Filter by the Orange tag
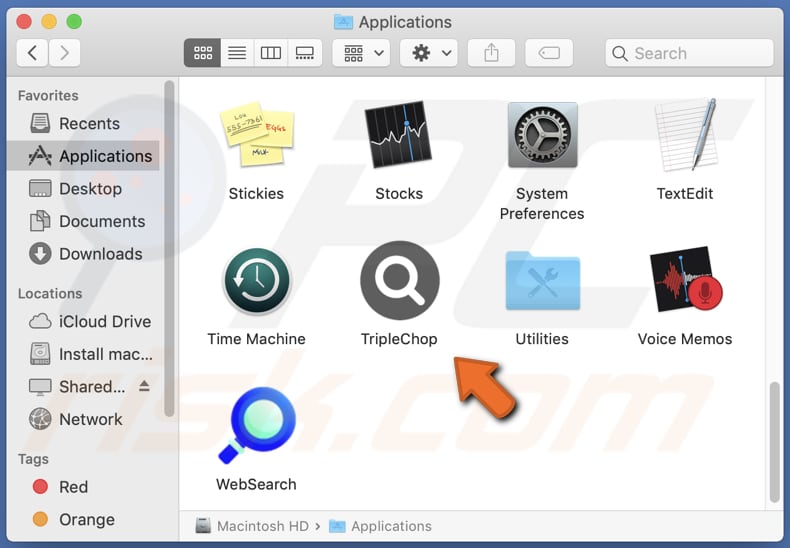This screenshot has height=548, width=790. pyautogui.click(x=83, y=519)
